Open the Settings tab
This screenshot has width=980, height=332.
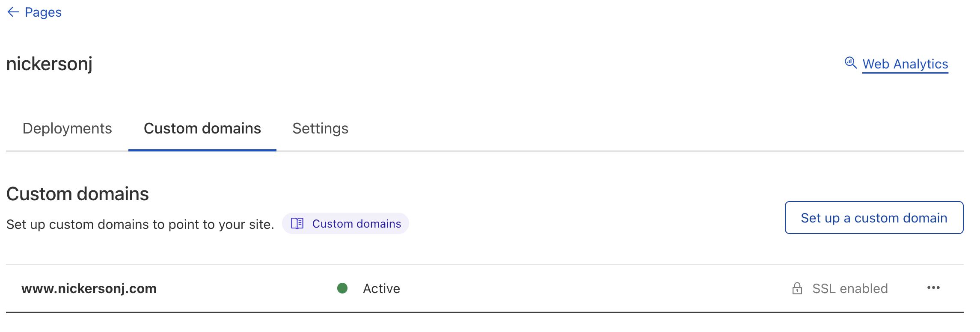(x=320, y=128)
